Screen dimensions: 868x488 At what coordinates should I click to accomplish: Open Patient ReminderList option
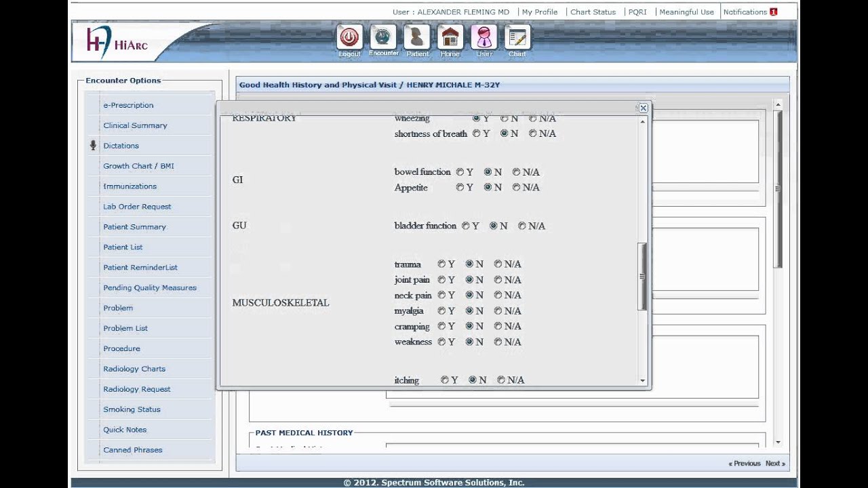click(140, 268)
